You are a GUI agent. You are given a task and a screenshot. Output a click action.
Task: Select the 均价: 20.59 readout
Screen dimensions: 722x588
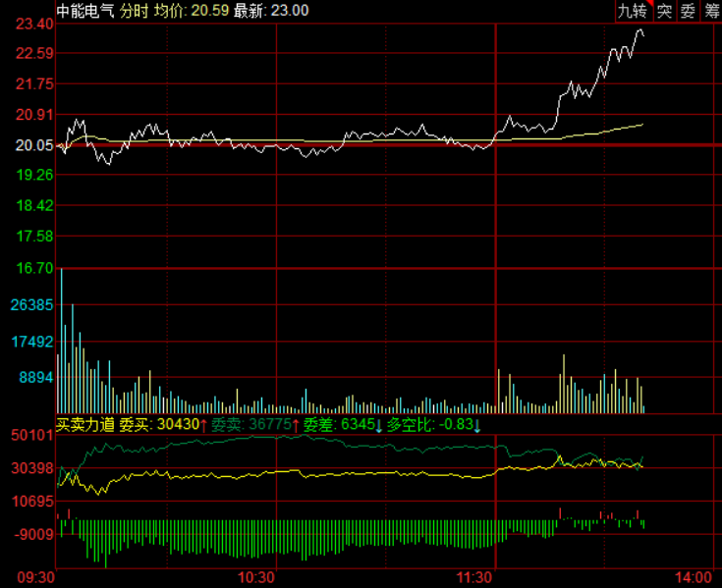click(192, 11)
